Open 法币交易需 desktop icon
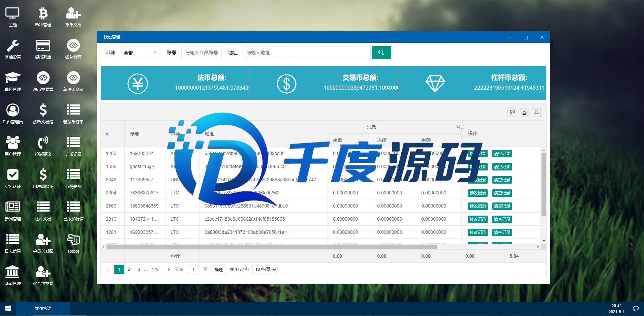 click(43, 82)
